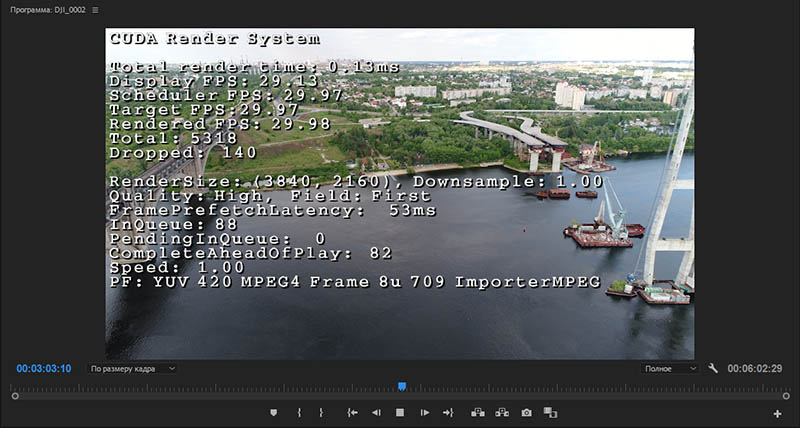The image size is (800, 428).
Task: Toggle the comparison view icon
Action: [x=550, y=412]
